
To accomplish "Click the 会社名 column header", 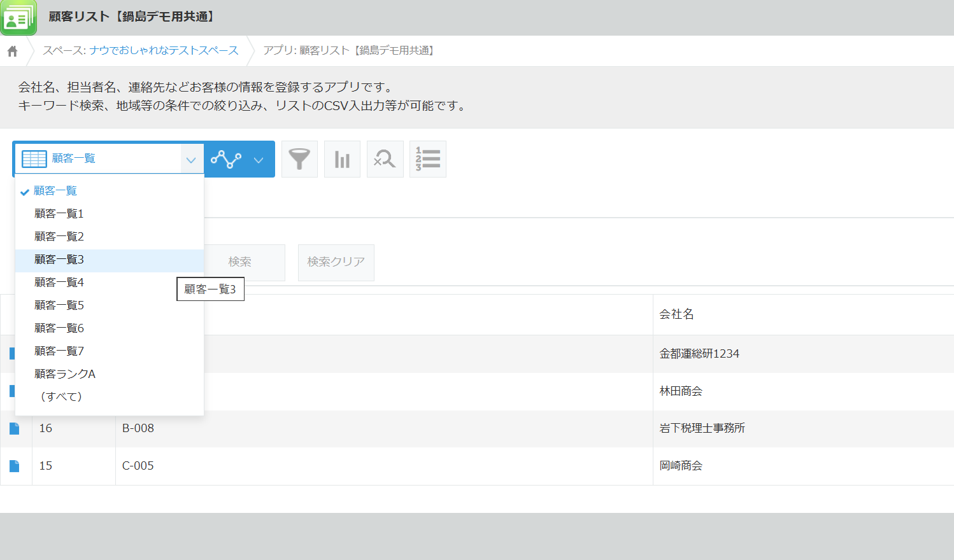I will click(676, 314).
